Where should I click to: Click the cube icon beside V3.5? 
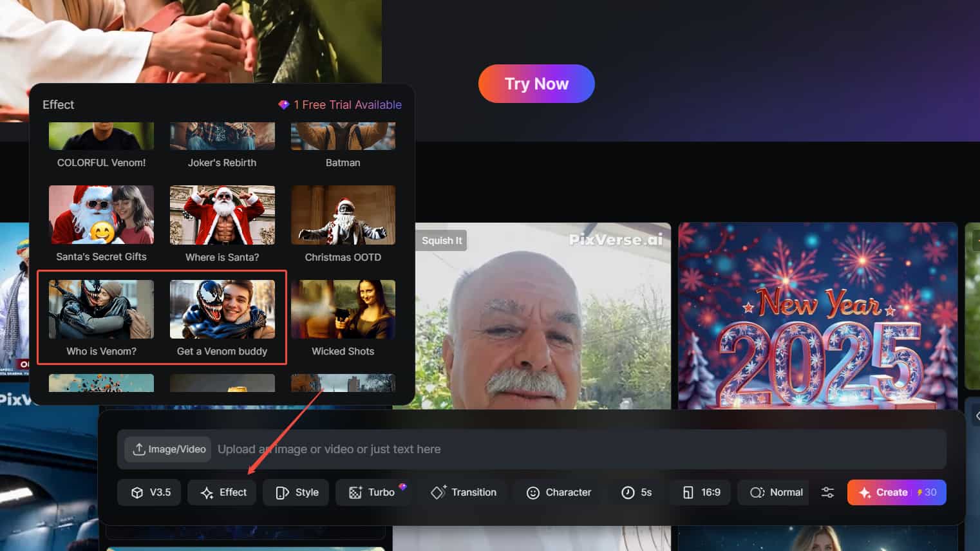pyautogui.click(x=137, y=492)
